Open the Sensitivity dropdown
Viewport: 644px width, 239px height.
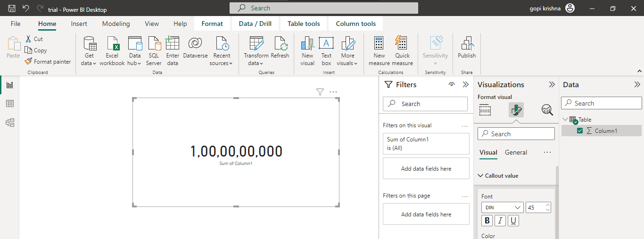point(435,51)
